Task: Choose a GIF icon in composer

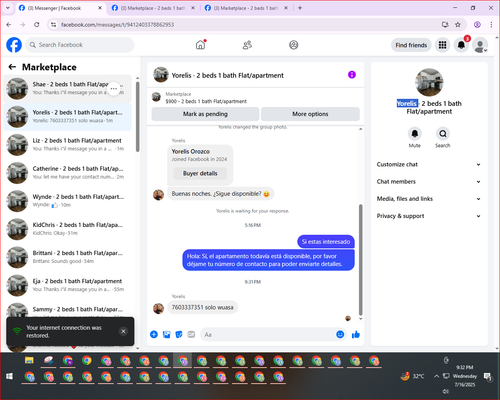Action: pos(191,334)
